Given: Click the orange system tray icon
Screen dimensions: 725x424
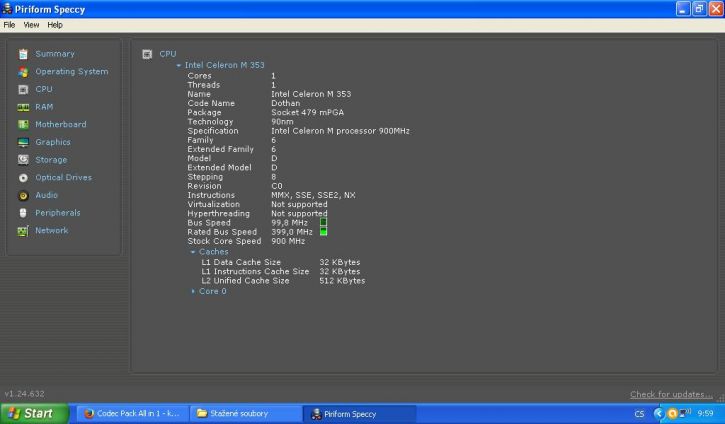Looking at the screenshot, I should (x=672, y=413).
